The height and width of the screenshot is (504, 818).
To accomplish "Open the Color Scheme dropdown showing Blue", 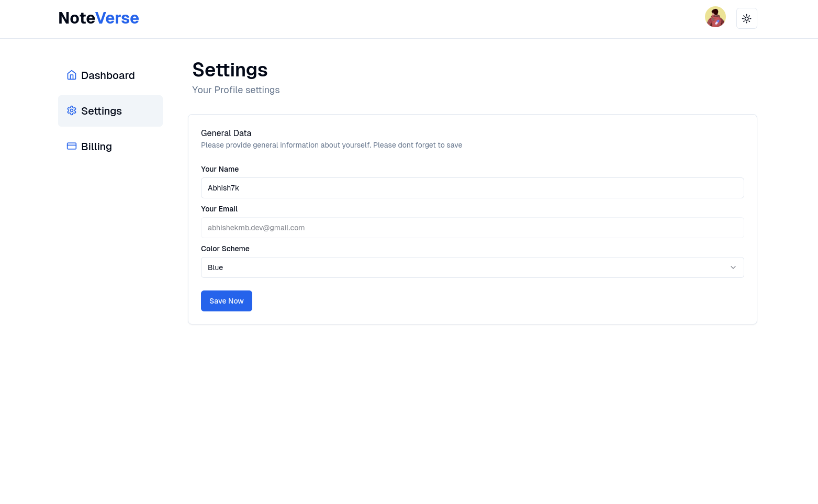I will coord(466,267).
